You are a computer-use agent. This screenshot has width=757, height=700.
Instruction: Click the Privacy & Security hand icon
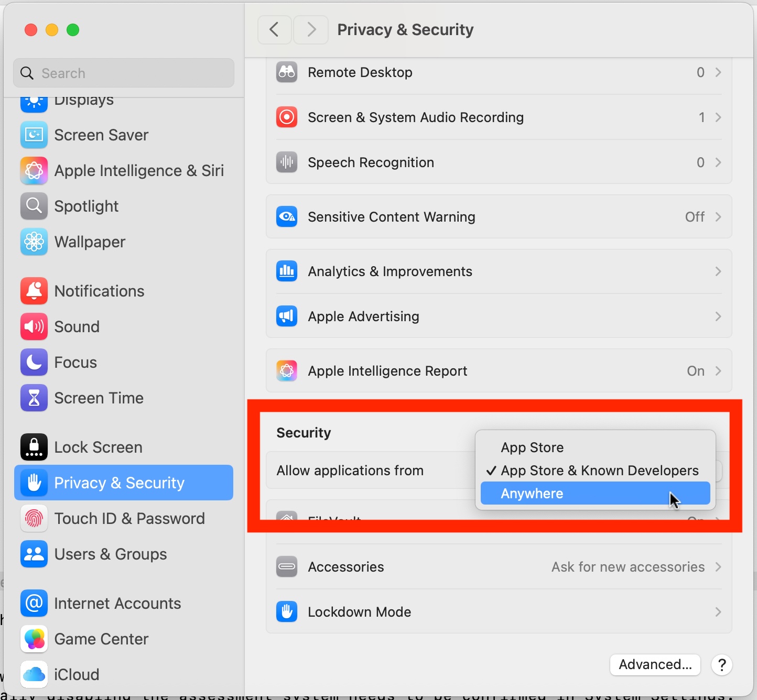pos(34,483)
